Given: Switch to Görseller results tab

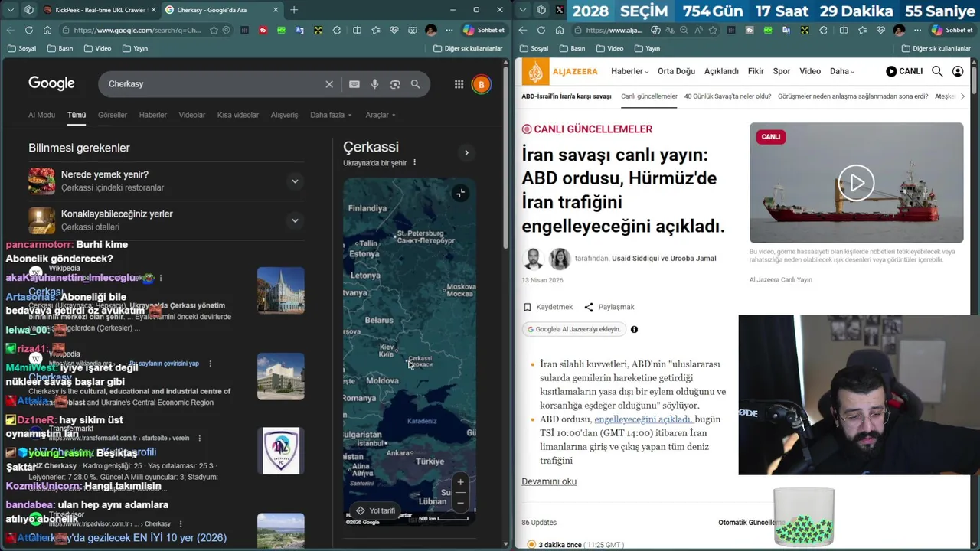Looking at the screenshot, I should coord(113,115).
